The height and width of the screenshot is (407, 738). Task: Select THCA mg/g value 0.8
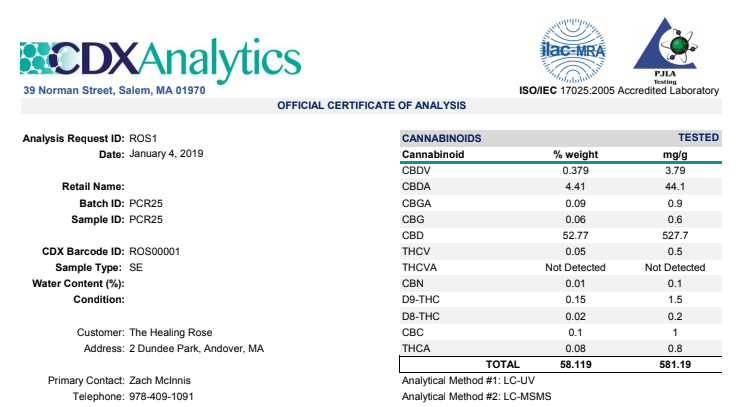[x=675, y=348]
